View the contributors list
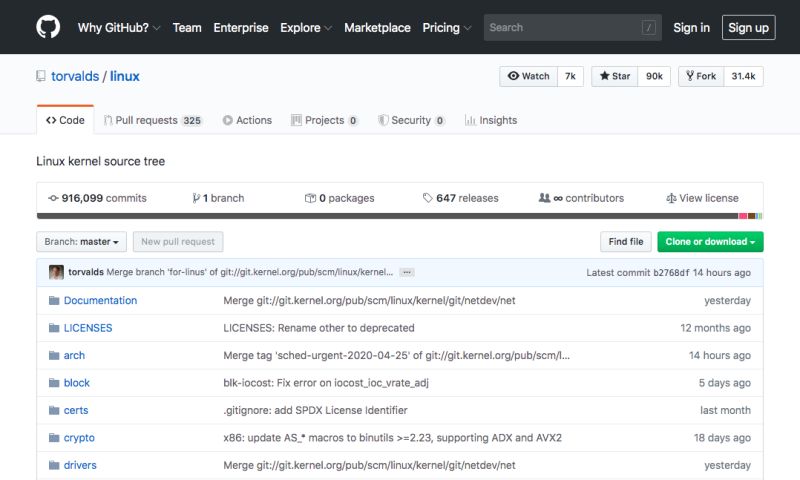 tap(582, 198)
